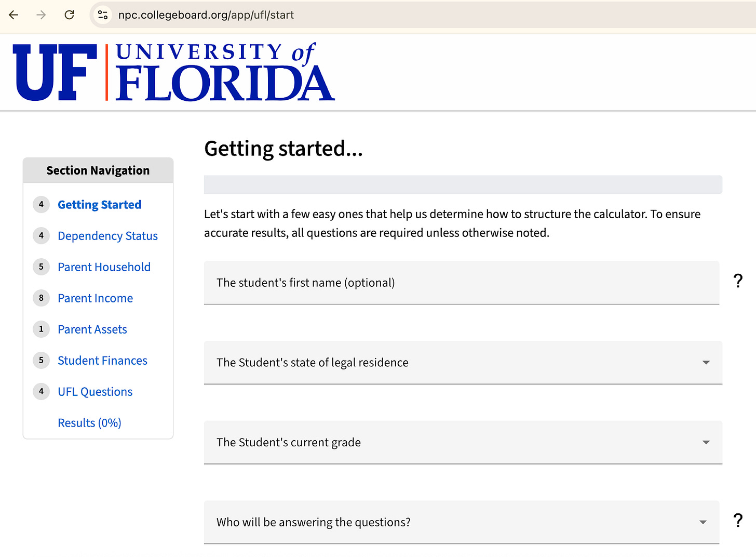Click the Getting started... heading
756x557 pixels.
[x=283, y=149]
